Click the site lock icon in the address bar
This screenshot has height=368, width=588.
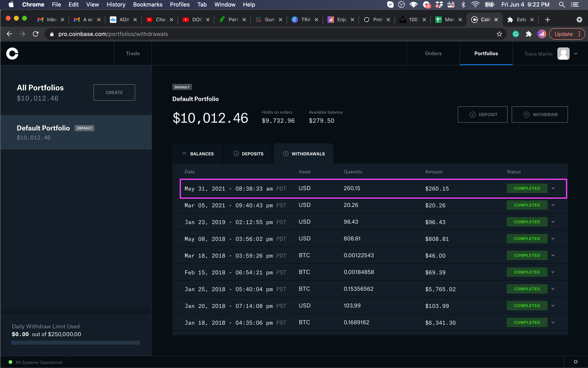[52, 34]
